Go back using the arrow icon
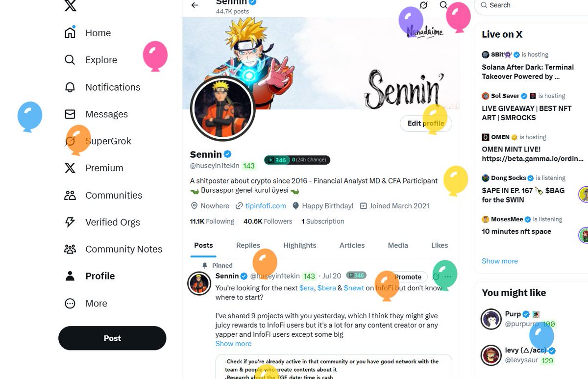Screen dimensions: 588x379 (195, 5)
